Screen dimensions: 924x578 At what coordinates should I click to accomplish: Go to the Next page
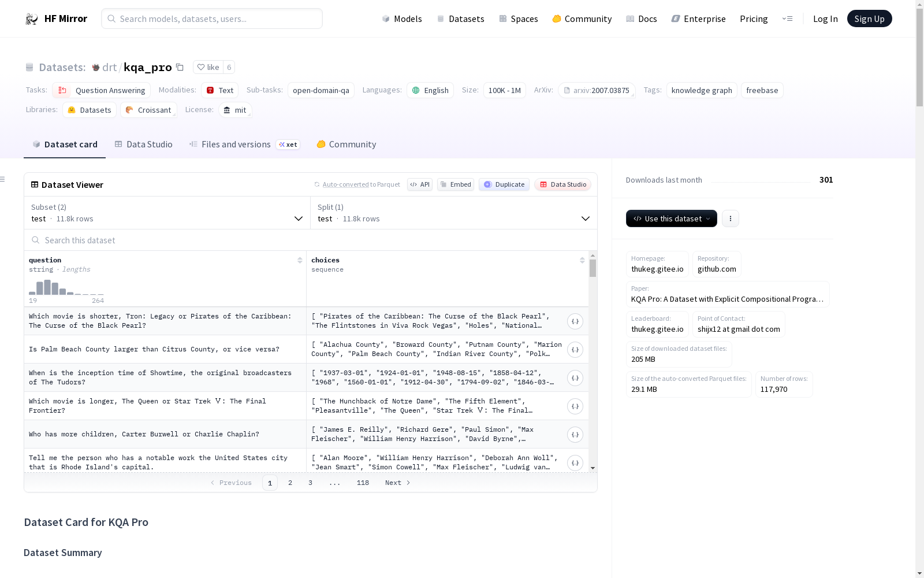point(398,483)
